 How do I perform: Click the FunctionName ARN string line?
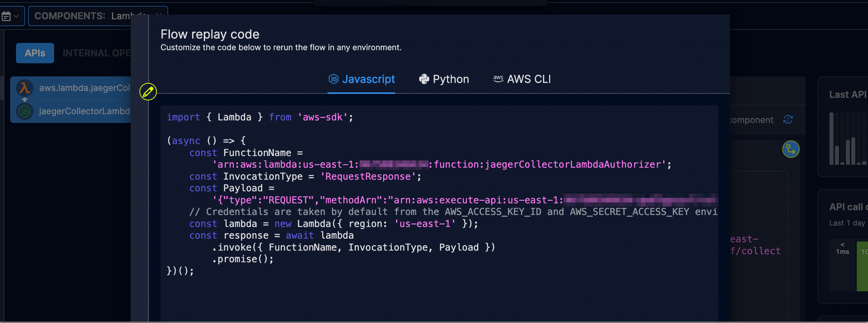pyautogui.click(x=442, y=164)
